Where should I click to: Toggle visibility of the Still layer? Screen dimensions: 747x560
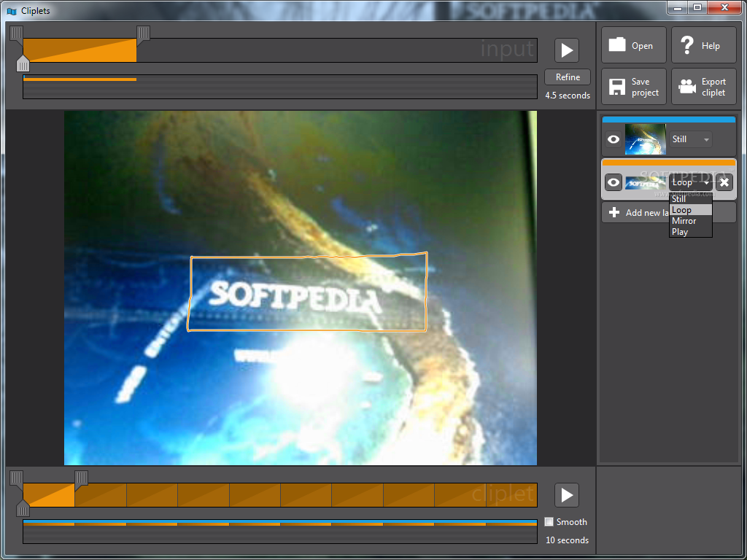[x=613, y=139]
